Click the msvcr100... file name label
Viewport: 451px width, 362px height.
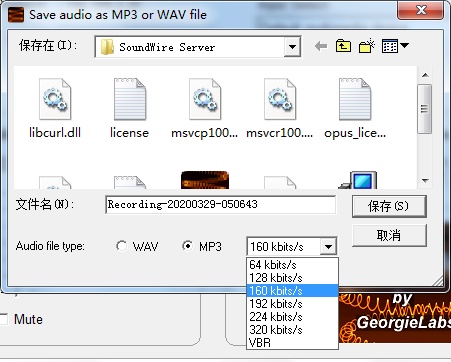point(280,133)
